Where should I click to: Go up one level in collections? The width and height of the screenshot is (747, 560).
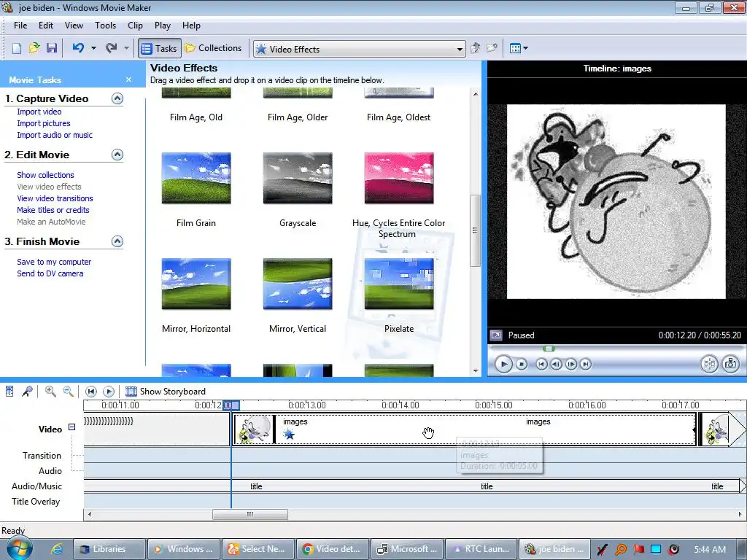point(475,48)
